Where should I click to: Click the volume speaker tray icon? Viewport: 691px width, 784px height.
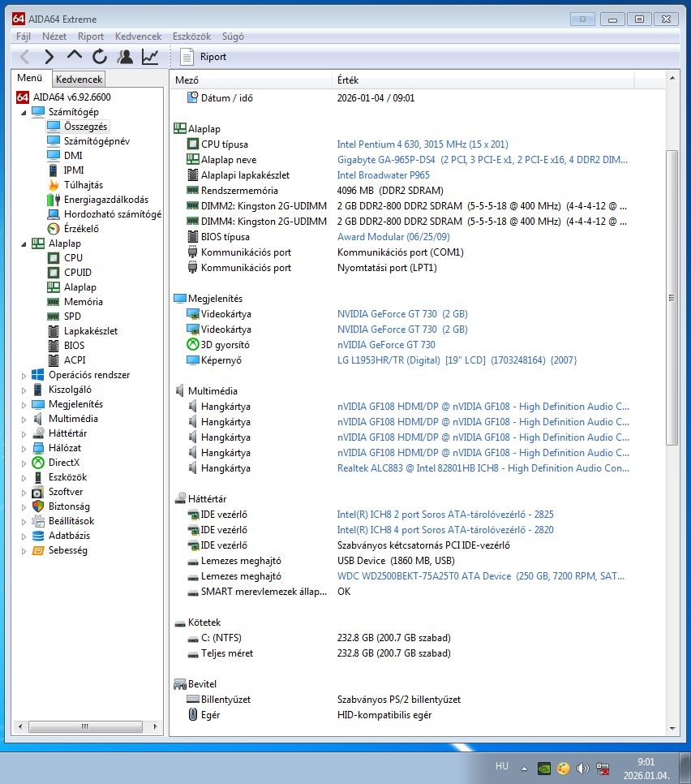[x=582, y=768]
